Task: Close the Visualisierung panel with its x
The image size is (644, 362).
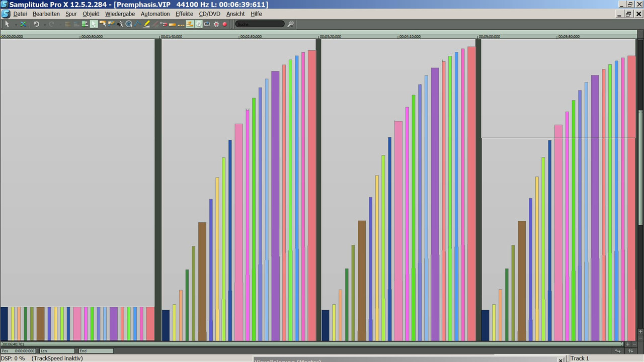Action: point(561,360)
